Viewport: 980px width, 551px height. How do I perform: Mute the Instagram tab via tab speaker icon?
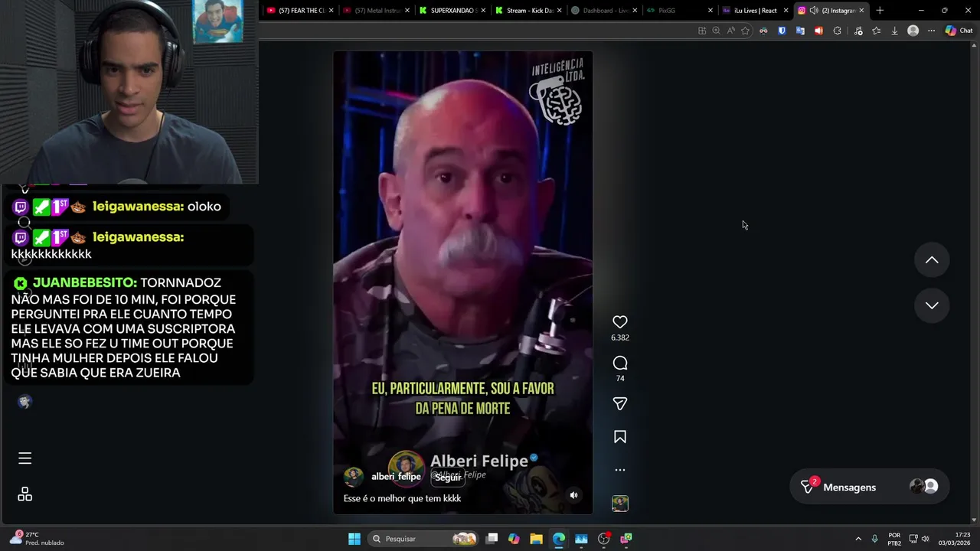click(814, 11)
